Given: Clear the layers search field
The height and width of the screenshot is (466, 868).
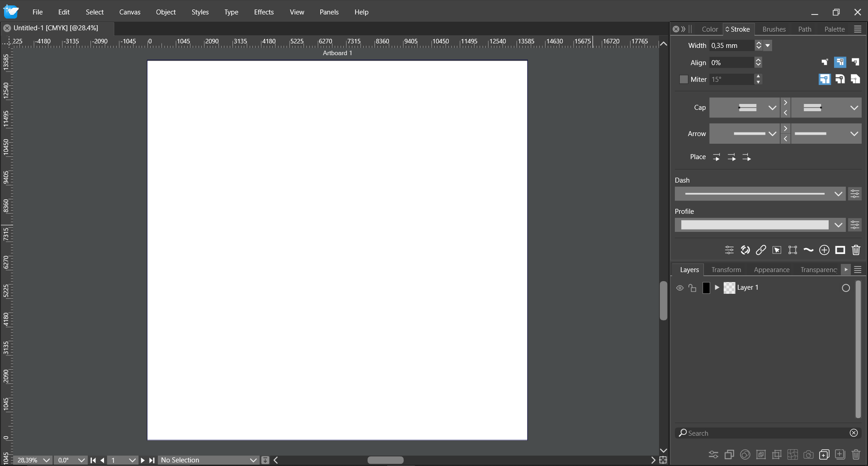Looking at the screenshot, I should (854, 433).
